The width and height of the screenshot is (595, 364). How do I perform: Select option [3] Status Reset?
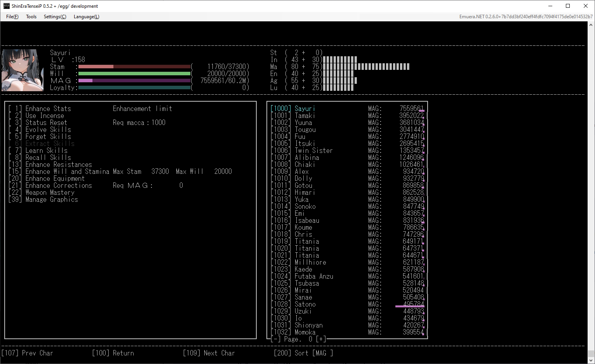click(38, 123)
